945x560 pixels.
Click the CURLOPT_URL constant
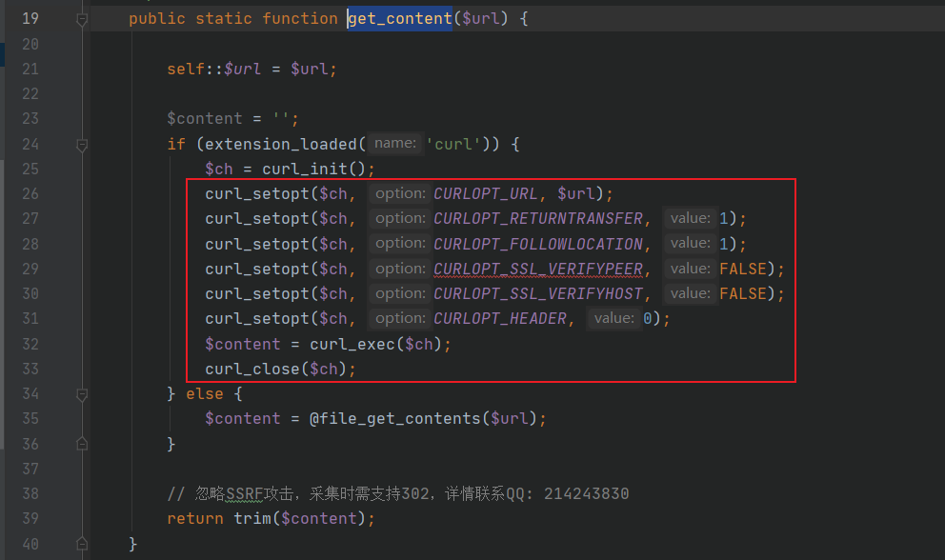point(485,193)
